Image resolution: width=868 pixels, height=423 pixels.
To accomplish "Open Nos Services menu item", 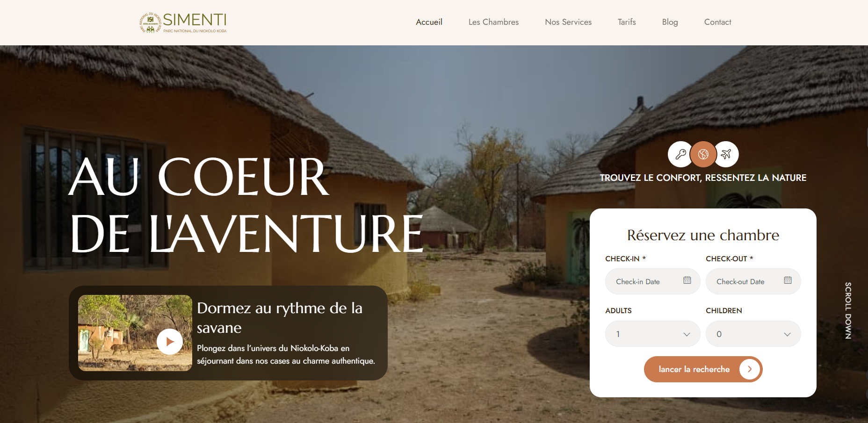I will coord(568,22).
